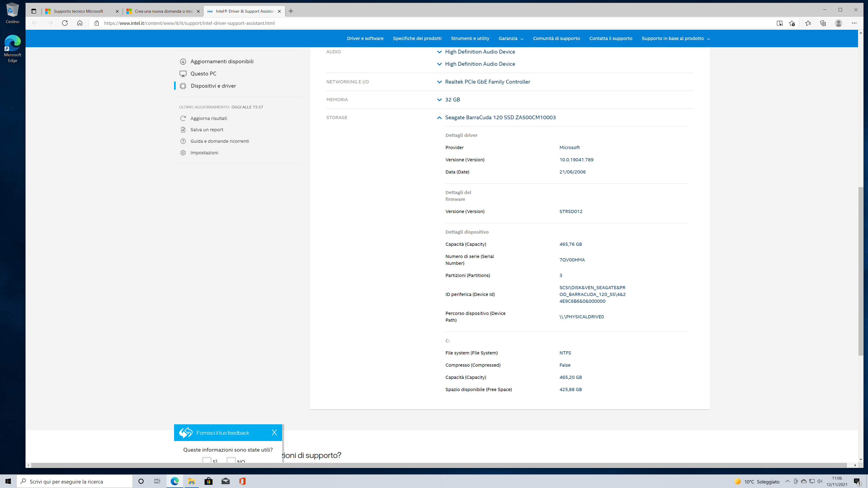This screenshot has width=868, height=488.
Task: Open Impostazioni gear icon
Action: [183, 152]
